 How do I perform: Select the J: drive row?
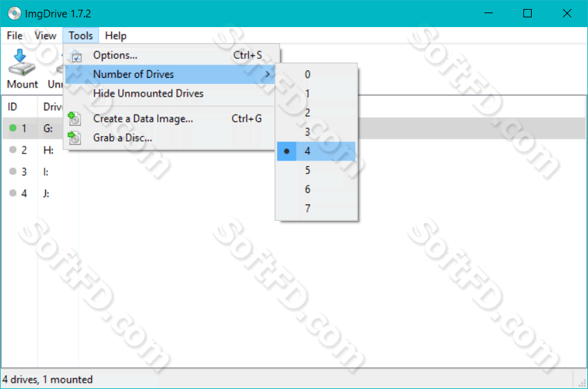[x=294, y=193]
